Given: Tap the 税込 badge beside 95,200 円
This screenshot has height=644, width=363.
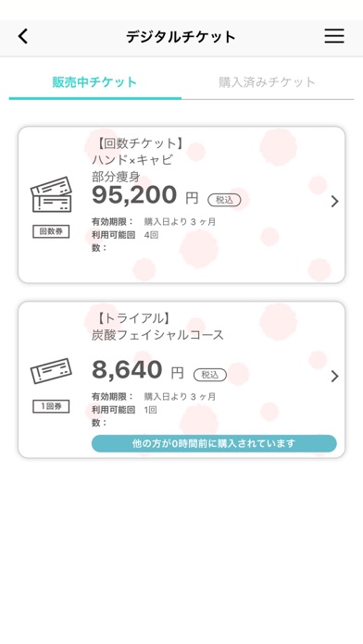Looking at the screenshot, I should pos(224,200).
